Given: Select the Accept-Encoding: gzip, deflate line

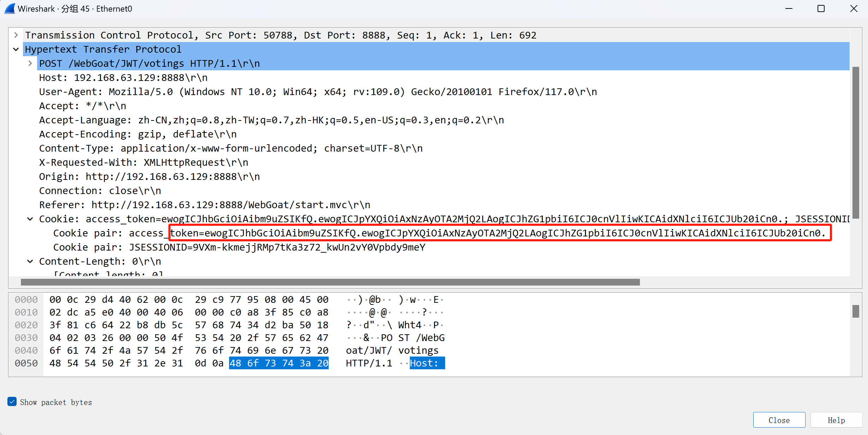Looking at the screenshot, I should click(138, 134).
